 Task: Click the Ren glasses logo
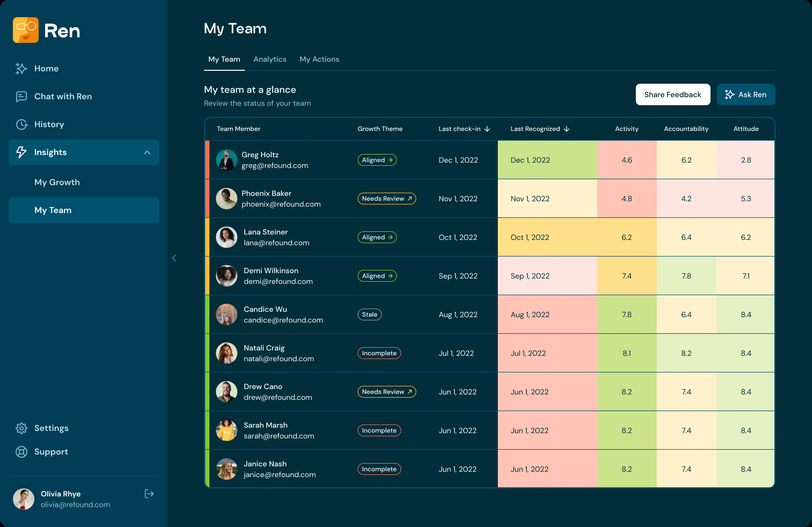click(26, 30)
